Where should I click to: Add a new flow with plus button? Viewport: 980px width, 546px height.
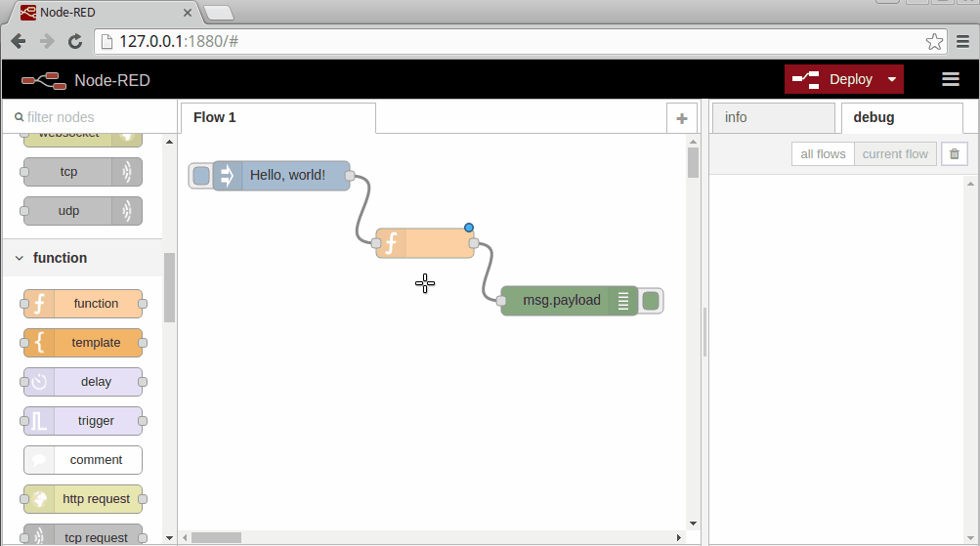point(682,118)
